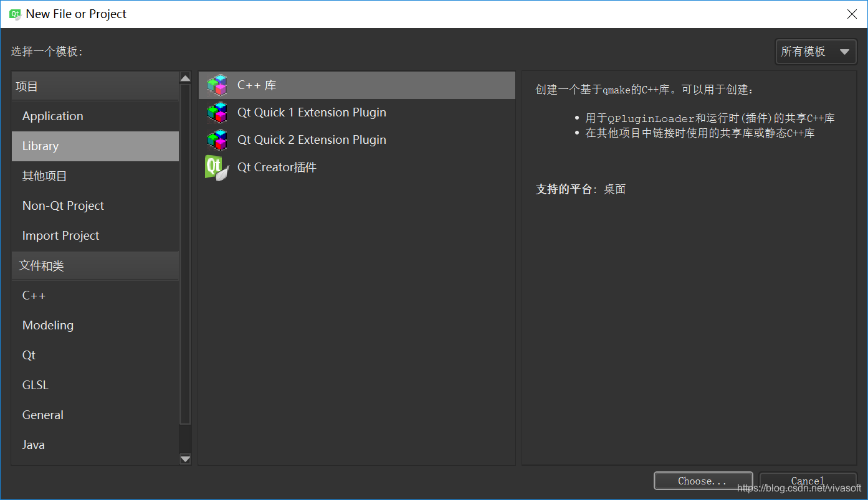Click the 支持的平台: 桌面 text

tap(581, 189)
